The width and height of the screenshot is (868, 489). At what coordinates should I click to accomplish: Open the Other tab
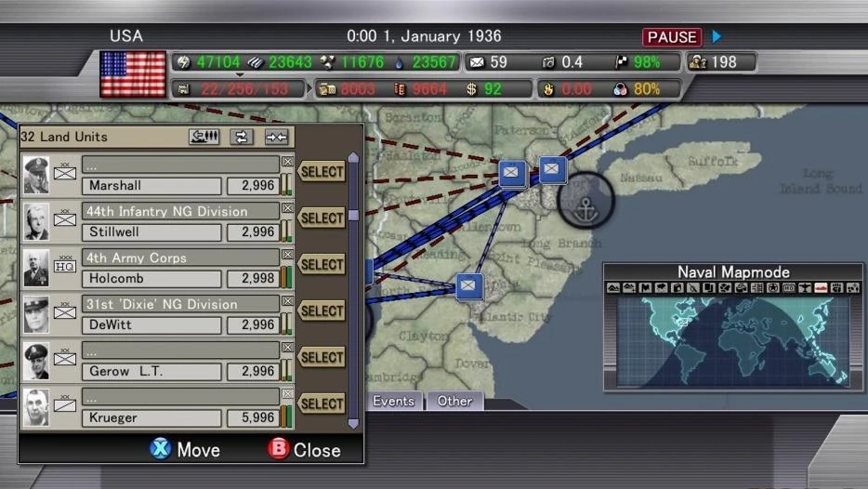[455, 401]
